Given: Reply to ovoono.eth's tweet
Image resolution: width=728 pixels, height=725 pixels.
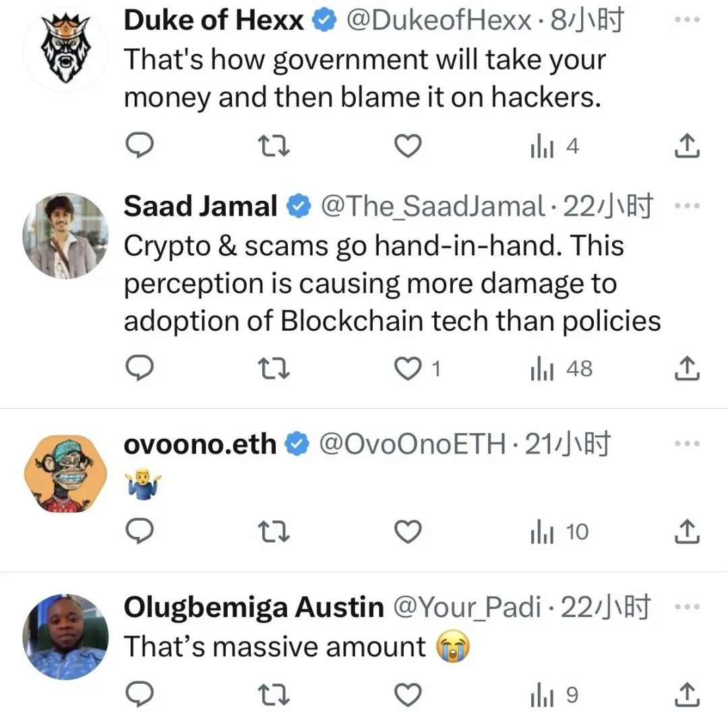Looking at the screenshot, I should click(140, 532).
